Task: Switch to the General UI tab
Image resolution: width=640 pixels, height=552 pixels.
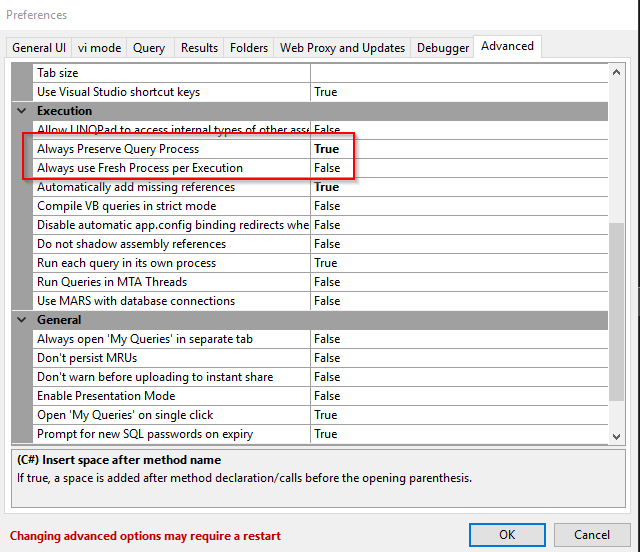Action: pyautogui.click(x=40, y=48)
